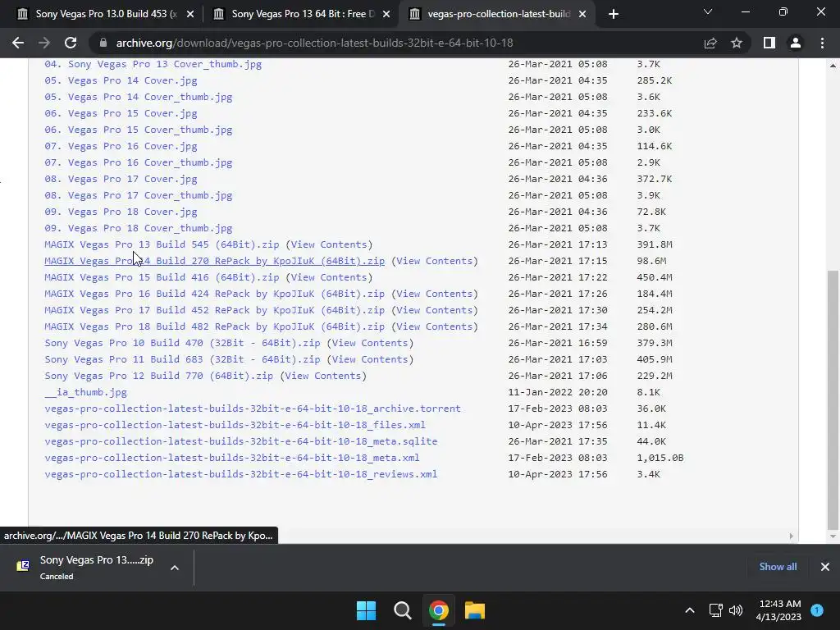
Task: Open the tab search dropdown
Action: 708,11
